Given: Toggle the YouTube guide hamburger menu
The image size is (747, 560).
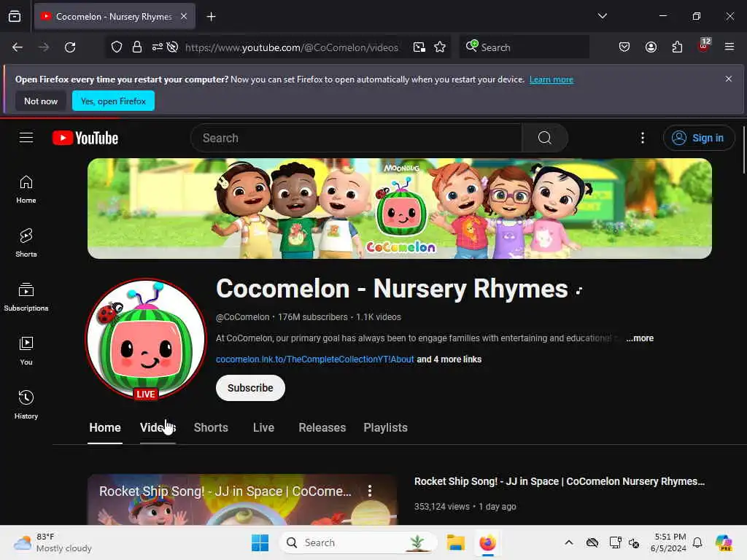Looking at the screenshot, I should 26,138.
